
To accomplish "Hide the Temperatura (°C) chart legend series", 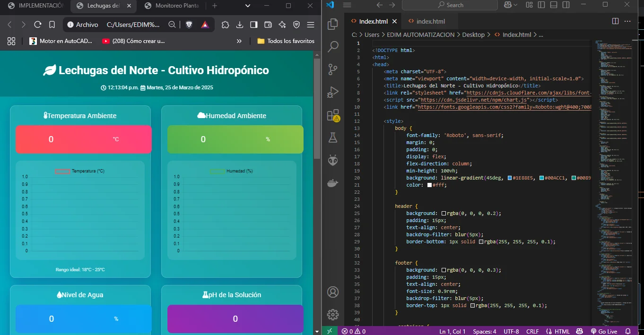I will (x=80, y=171).
